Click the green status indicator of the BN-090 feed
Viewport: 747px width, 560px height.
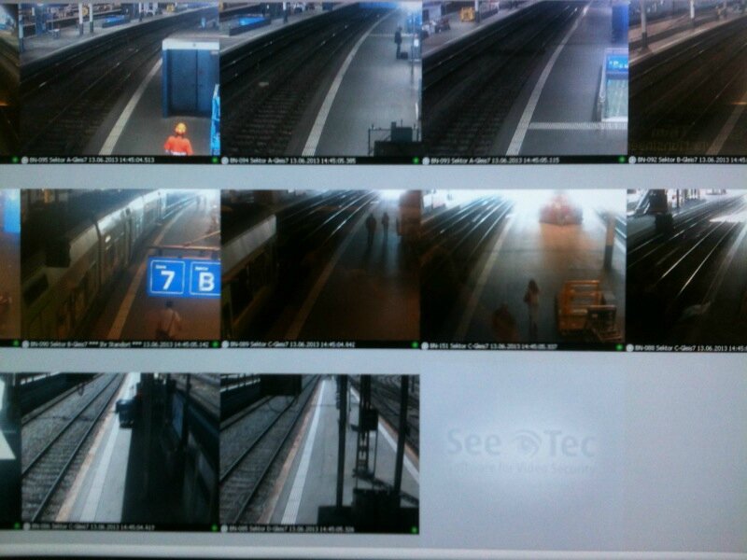pos(216,343)
